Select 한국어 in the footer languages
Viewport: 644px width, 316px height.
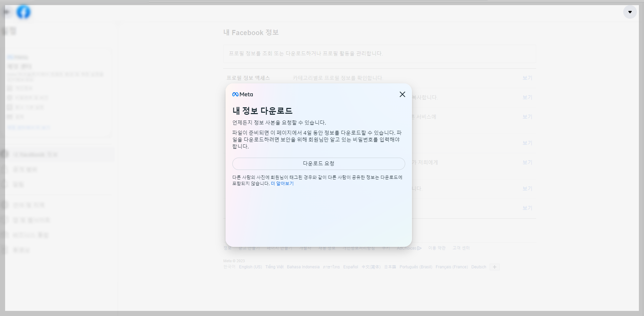229,267
